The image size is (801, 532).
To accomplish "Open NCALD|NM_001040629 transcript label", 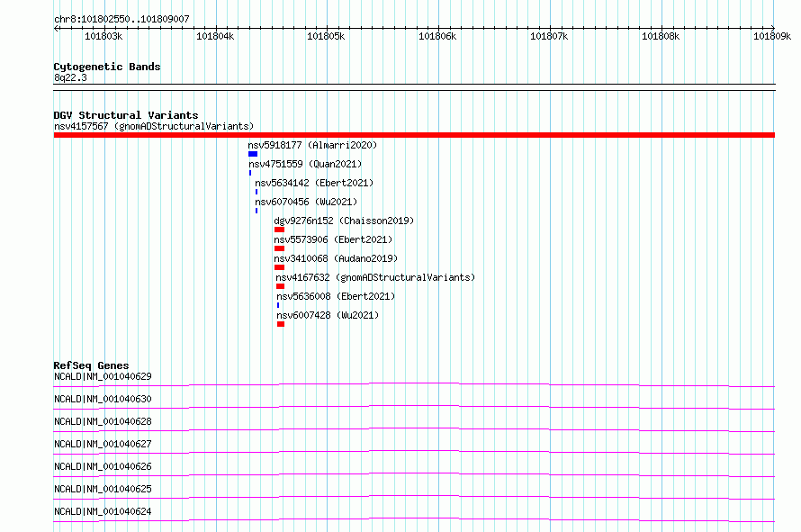I will coord(103,376).
